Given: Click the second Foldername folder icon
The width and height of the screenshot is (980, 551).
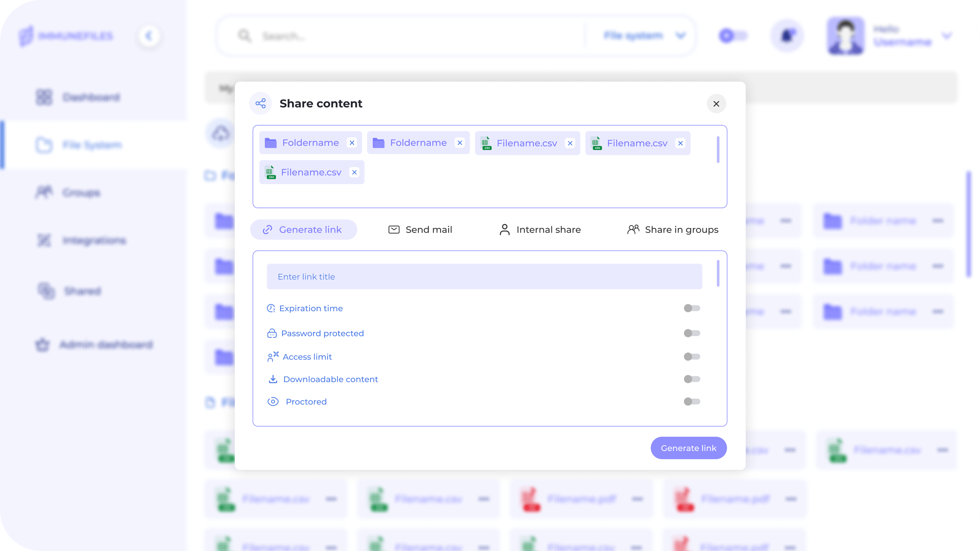Looking at the screenshot, I should click(x=378, y=143).
